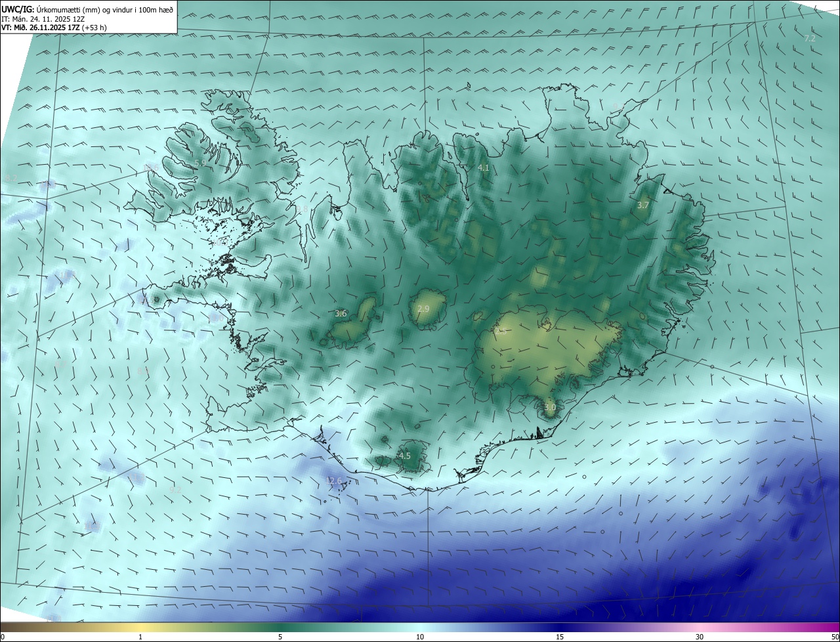Select the initial time line 'IT: Mán. 24. 11. 2025 12Z'

44,18
